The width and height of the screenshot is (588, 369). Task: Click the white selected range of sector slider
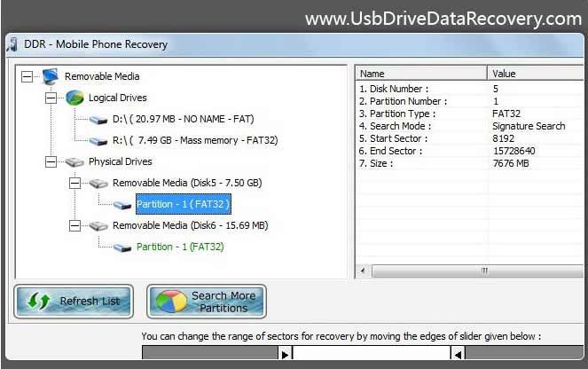[x=372, y=353]
